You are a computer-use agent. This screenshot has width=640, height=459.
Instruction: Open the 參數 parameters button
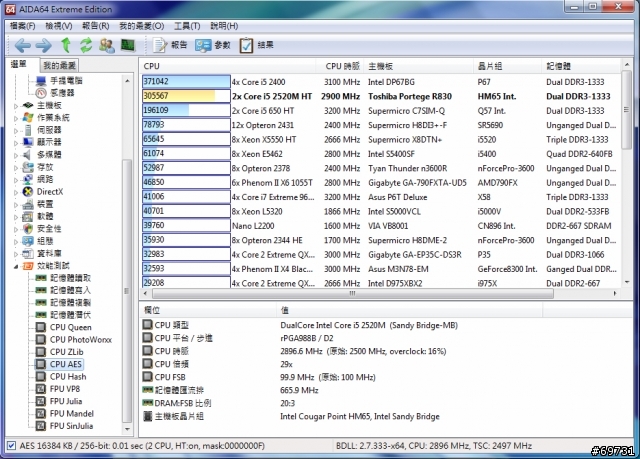pyautogui.click(x=213, y=45)
